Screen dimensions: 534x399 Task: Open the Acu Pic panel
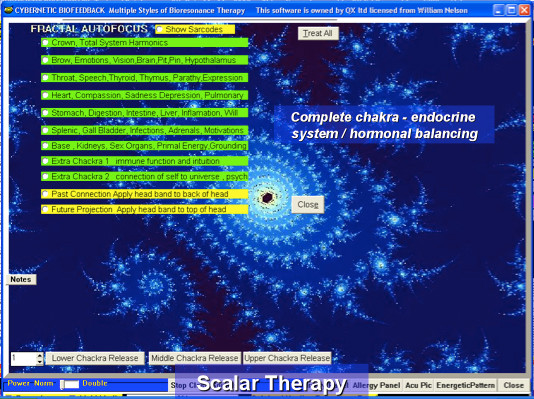click(418, 385)
